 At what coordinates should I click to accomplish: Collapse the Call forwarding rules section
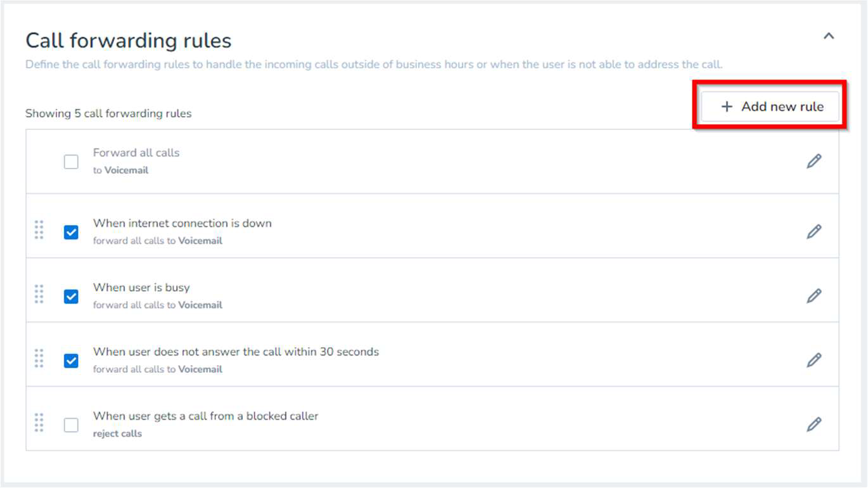[828, 37]
